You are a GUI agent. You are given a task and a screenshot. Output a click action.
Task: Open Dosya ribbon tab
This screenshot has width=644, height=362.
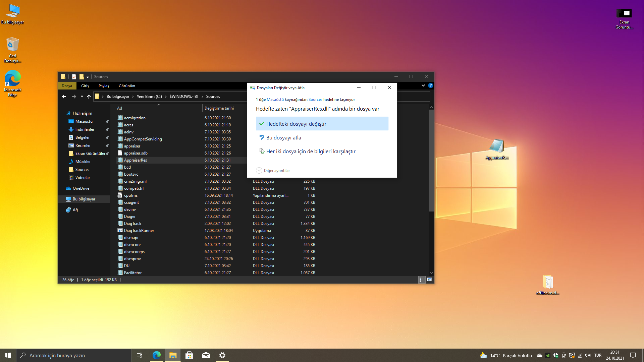point(67,86)
